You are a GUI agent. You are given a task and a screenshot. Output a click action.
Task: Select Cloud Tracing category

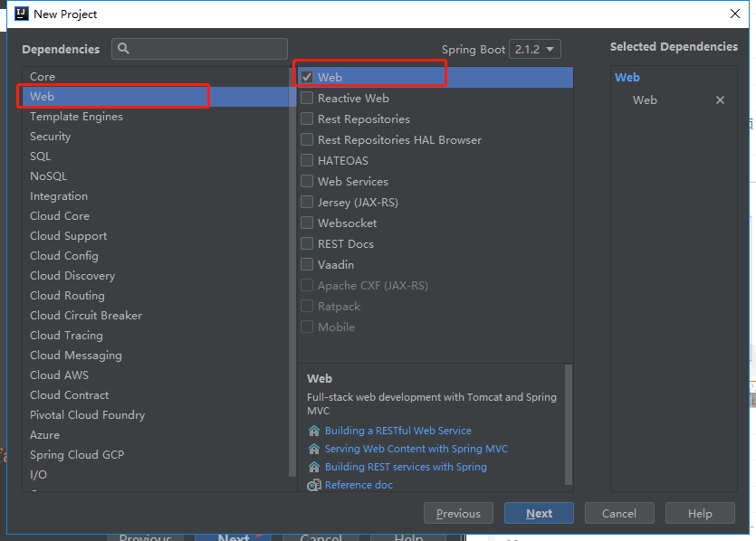coord(155,336)
